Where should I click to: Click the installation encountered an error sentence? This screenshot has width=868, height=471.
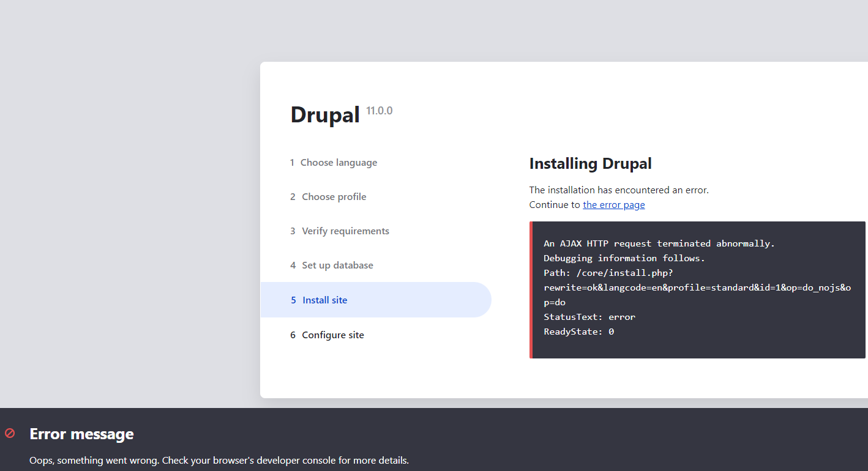(618, 190)
